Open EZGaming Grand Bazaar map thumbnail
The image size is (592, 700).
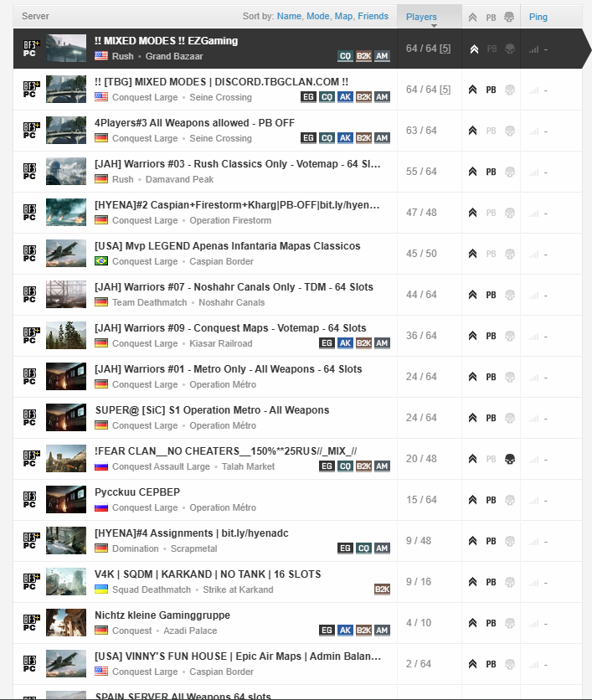coord(66,49)
